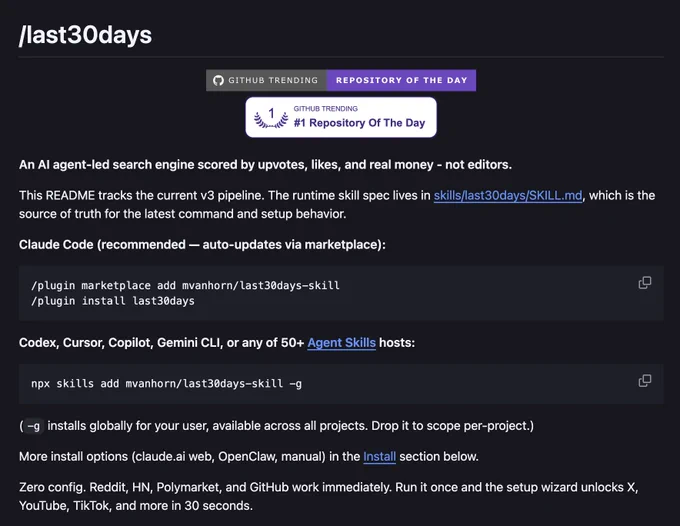Click the GitHub Trending gray badge
680x526 pixels.
coord(266,80)
